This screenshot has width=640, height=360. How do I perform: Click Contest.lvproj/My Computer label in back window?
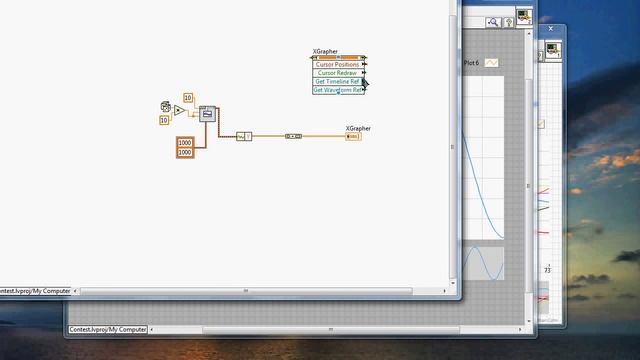(x=108, y=329)
